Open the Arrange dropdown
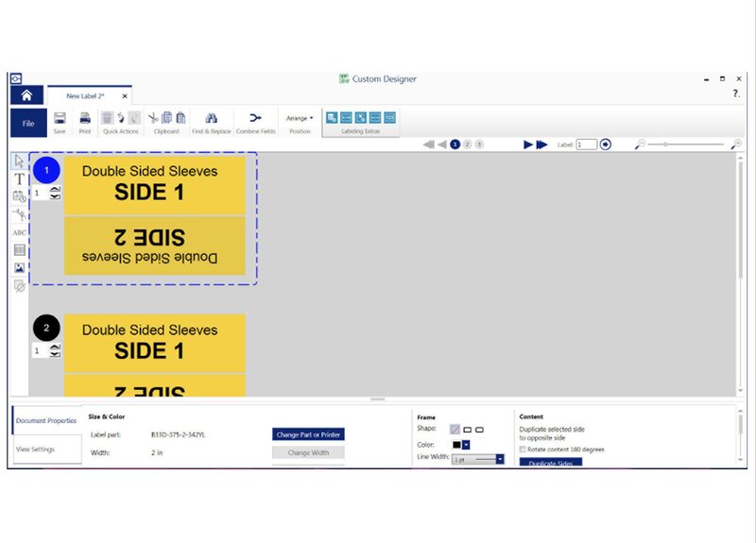 point(300,118)
